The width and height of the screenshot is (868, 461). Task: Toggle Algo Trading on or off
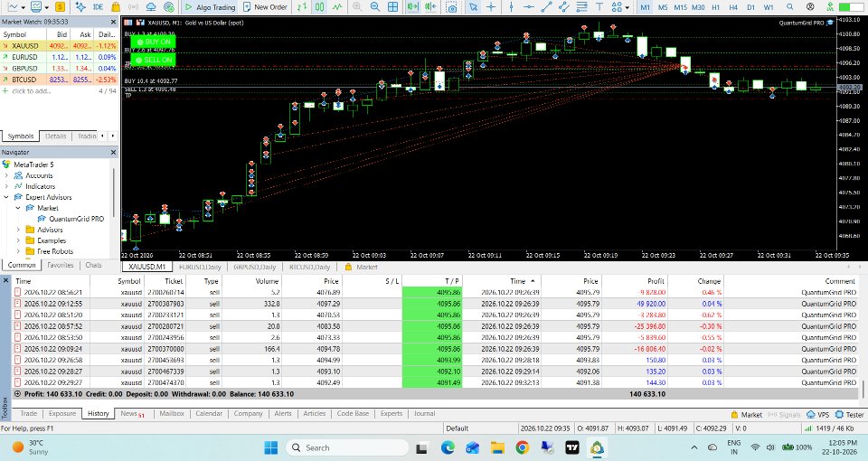pyautogui.click(x=210, y=6)
